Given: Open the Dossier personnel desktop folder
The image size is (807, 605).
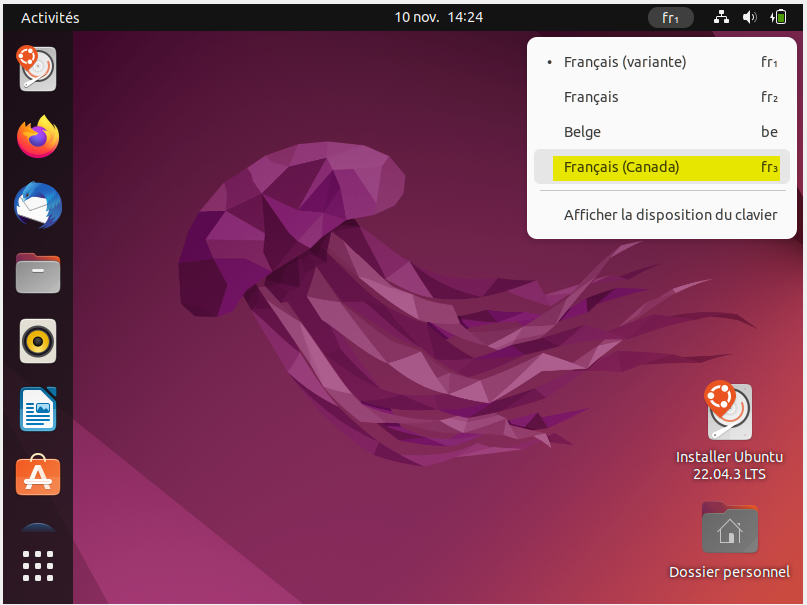Looking at the screenshot, I should (x=729, y=541).
